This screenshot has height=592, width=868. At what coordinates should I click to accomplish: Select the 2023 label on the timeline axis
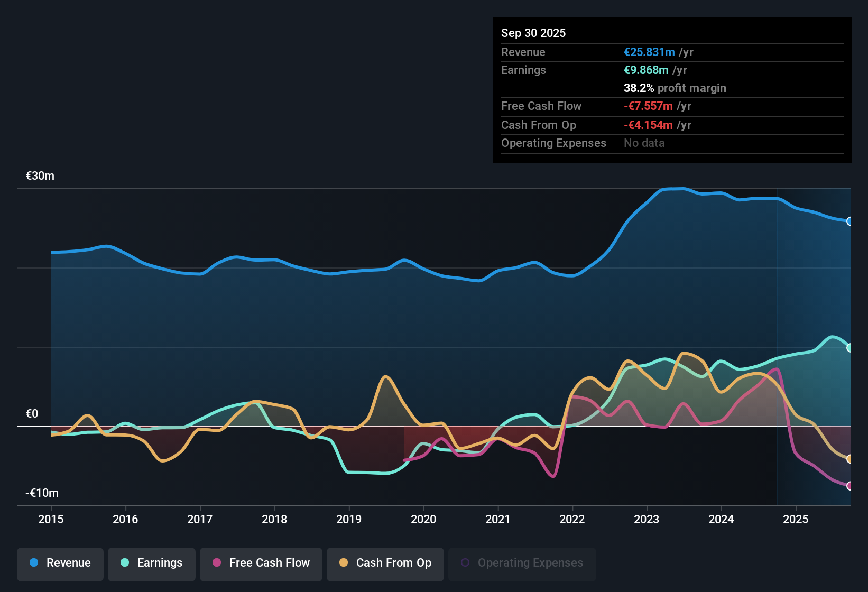point(646,520)
